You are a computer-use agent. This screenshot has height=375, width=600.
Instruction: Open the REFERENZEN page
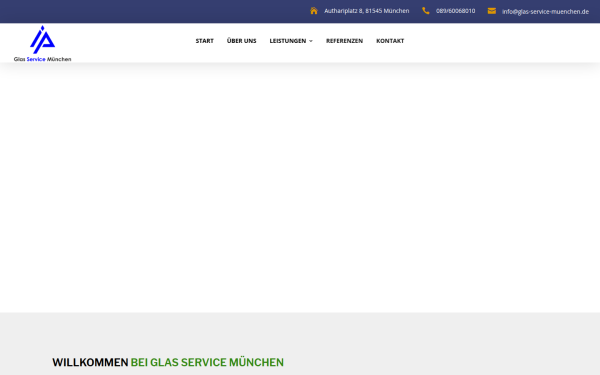click(x=344, y=41)
